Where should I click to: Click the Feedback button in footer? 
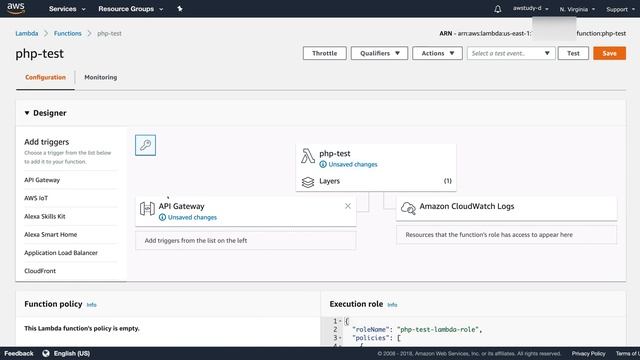click(x=19, y=353)
